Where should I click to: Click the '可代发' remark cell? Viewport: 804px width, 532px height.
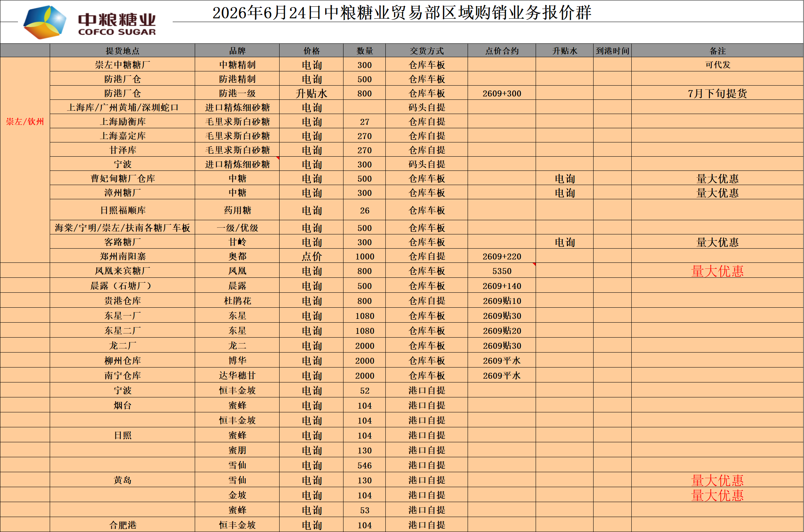point(718,65)
